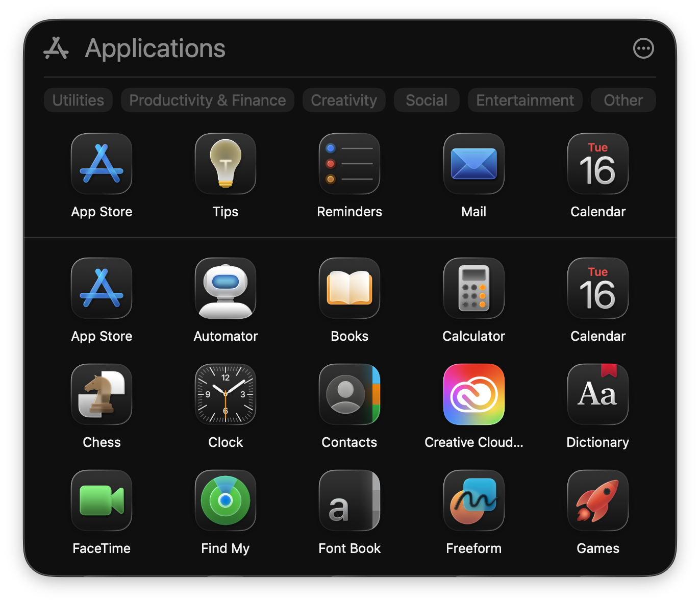
Task: Open the Reminders app
Action: 349,164
